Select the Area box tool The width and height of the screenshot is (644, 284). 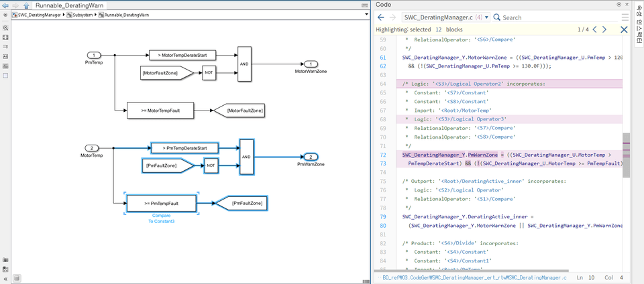tap(5, 76)
